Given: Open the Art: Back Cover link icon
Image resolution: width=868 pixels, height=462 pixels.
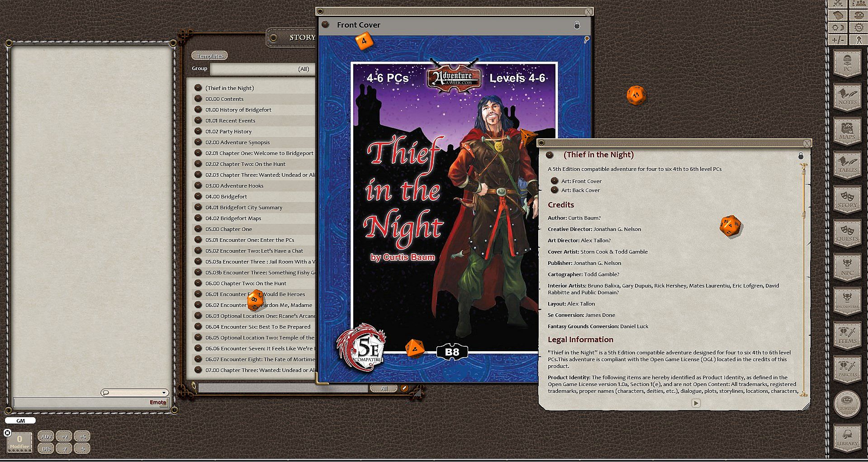Looking at the screenshot, I should (x=555, y=190).
